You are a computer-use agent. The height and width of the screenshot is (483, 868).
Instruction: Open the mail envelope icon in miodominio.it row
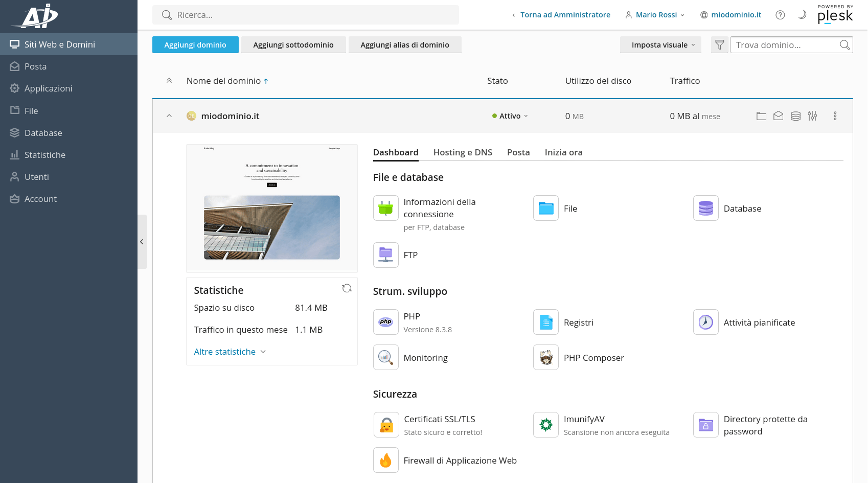coord(778,116)
